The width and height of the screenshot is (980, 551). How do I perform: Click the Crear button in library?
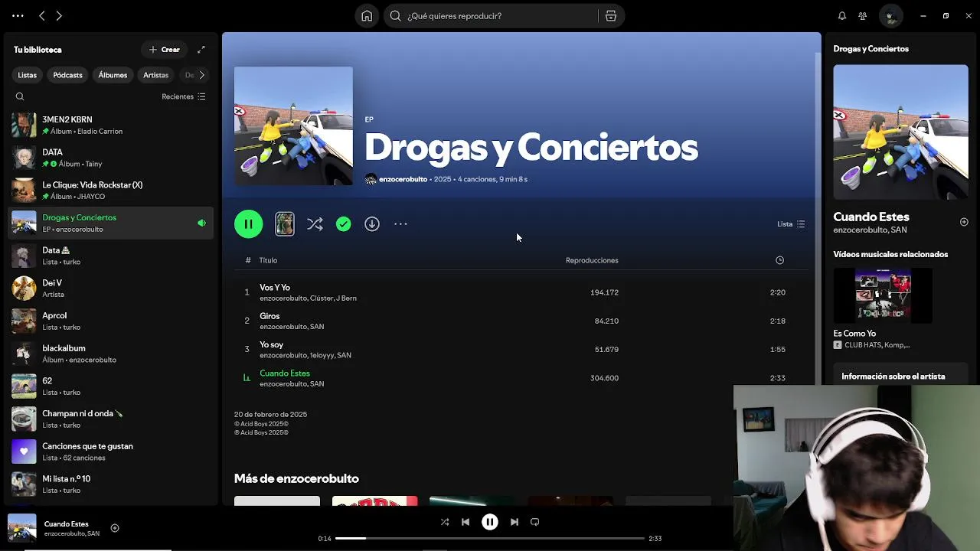coord(165,50)
